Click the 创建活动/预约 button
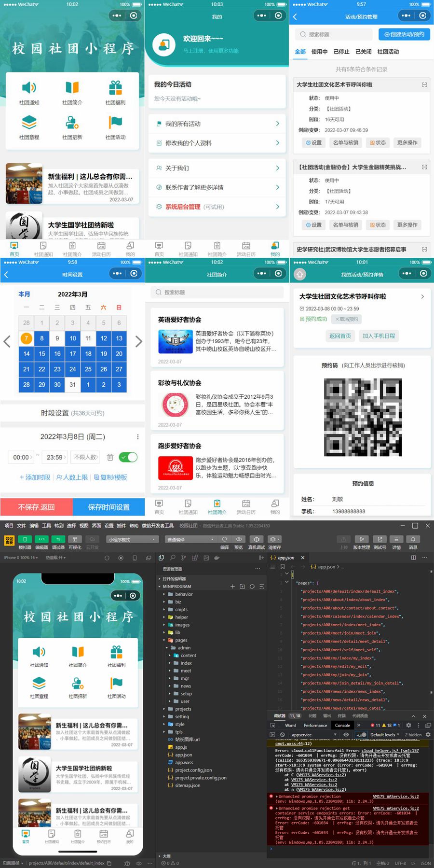This screenshot has width=434, height=868. [x=405, y=34]
